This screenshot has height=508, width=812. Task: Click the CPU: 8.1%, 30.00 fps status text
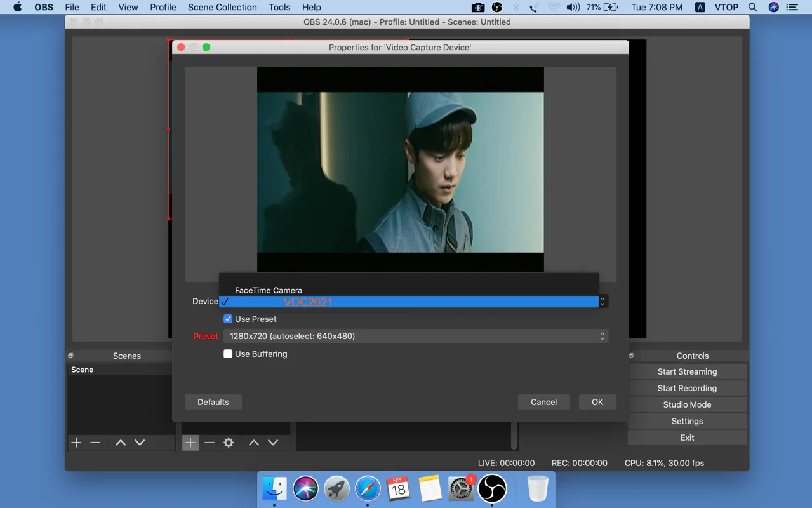pos(664,463)
